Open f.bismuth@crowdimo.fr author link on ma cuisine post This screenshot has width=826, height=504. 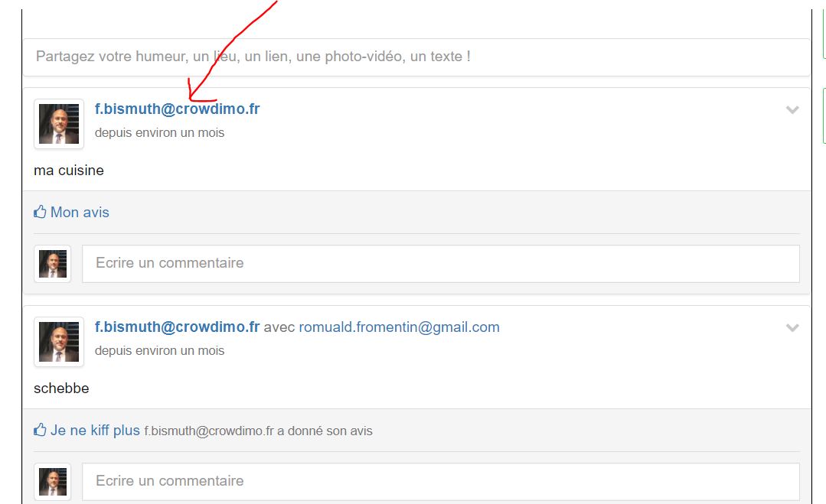pyautogui.click(x=177, y=109)
